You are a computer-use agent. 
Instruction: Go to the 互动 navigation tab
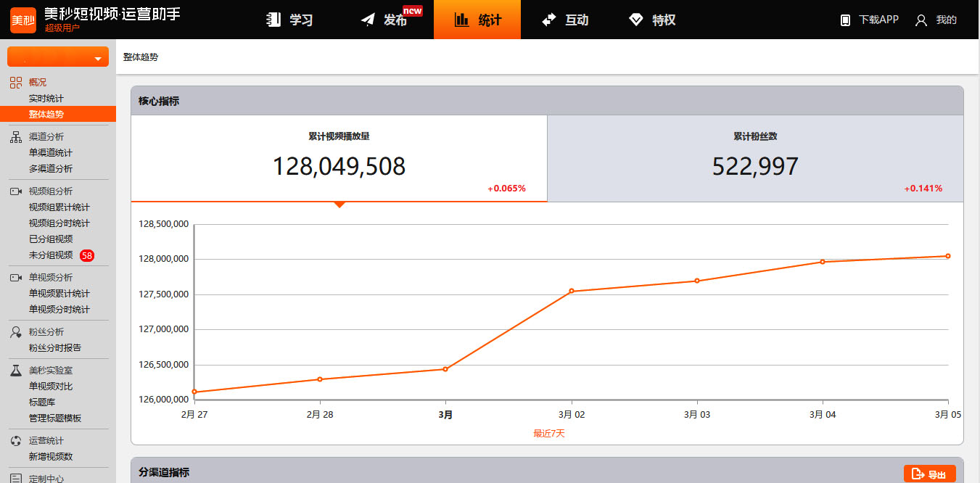(x=565, y=20)
